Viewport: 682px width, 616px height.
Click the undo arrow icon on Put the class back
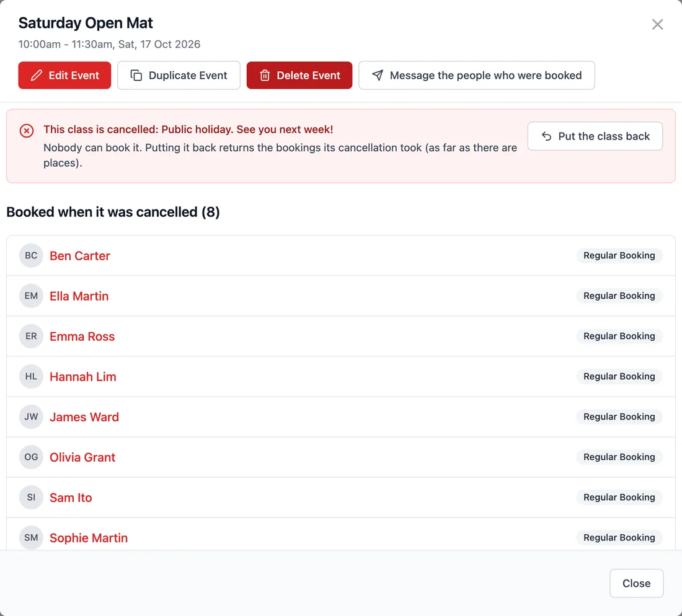click(x=546, y=136)
